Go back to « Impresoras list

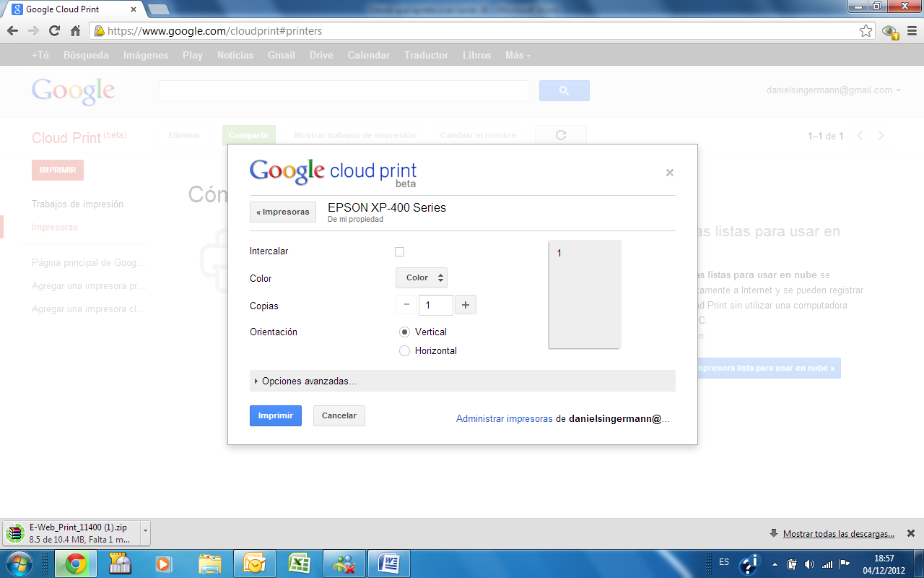click(x=283, y=212)
